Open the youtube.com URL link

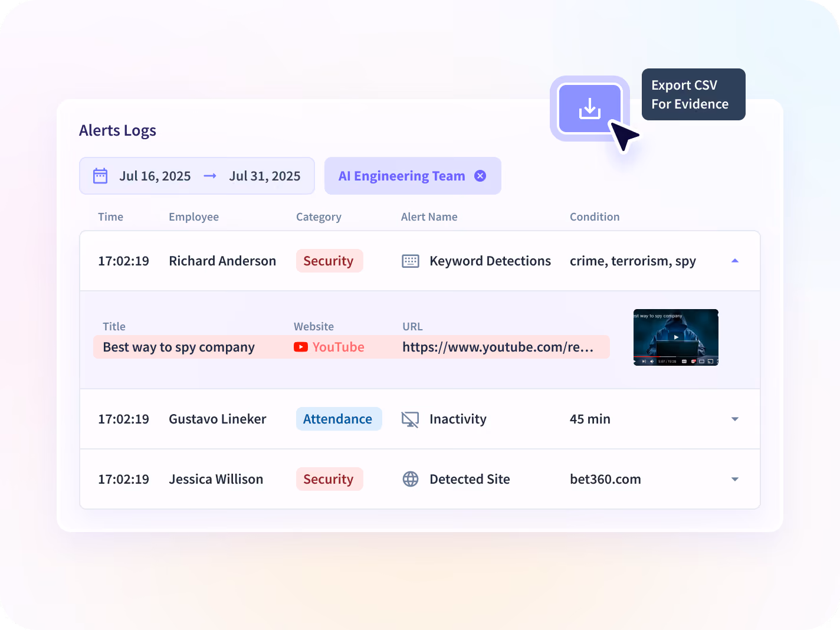[x=498, y=347]
